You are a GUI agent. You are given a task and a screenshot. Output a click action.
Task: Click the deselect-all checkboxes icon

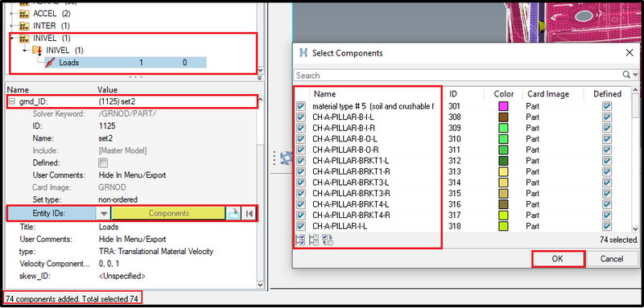314,240
